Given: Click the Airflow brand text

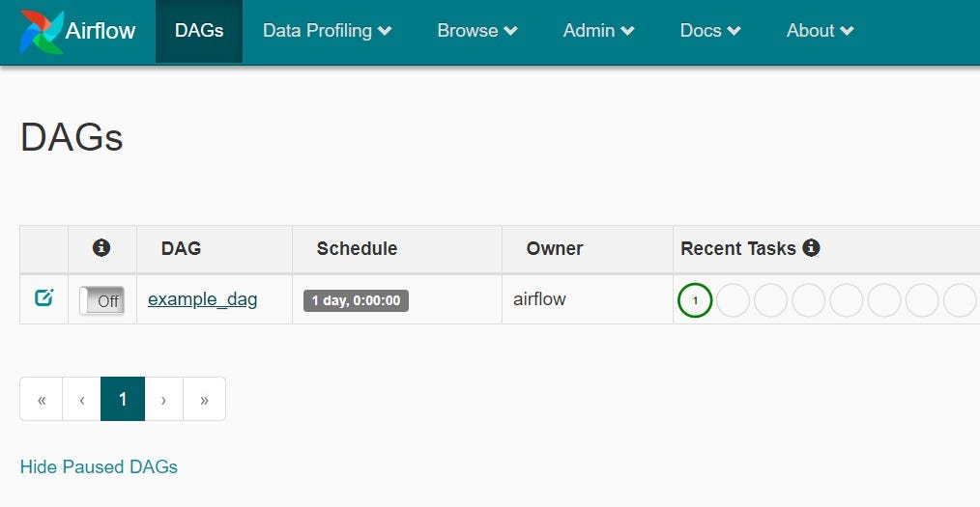Looking at the screenshot, I should [101, 31].
